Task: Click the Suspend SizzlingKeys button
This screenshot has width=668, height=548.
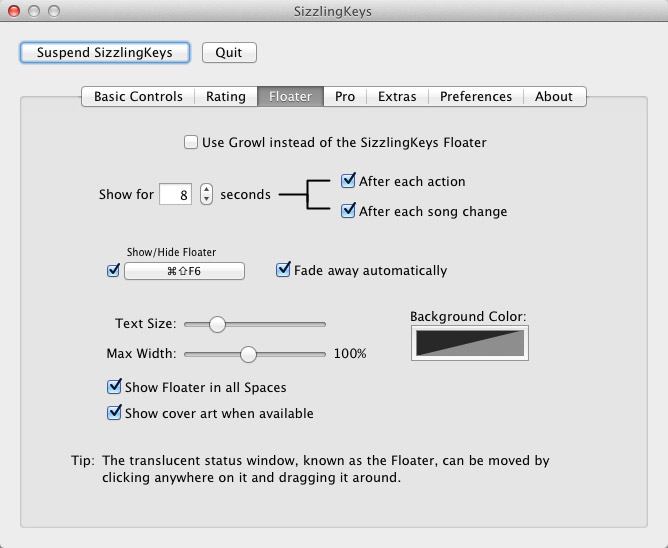Action: (105, 52)
